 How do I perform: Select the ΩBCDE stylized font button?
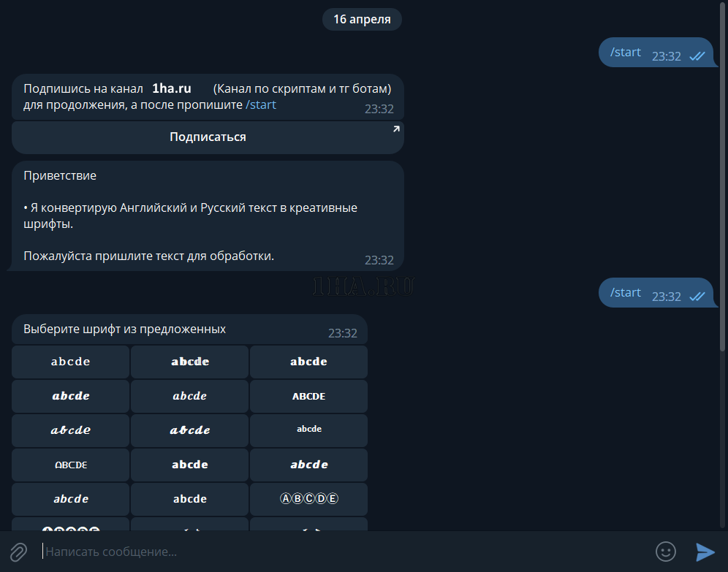(x=71, y=465)
